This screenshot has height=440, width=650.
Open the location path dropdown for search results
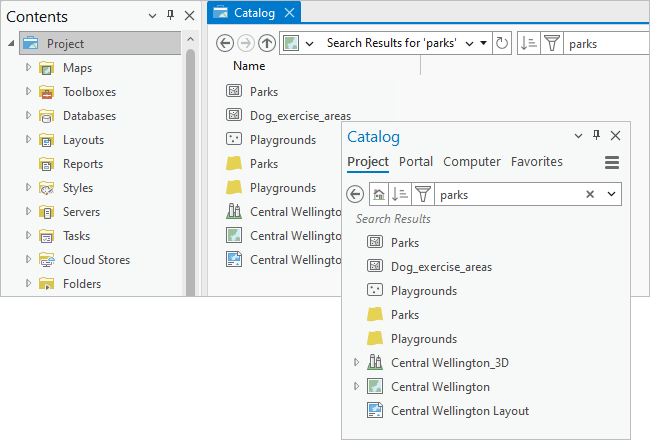pos(483,43)
